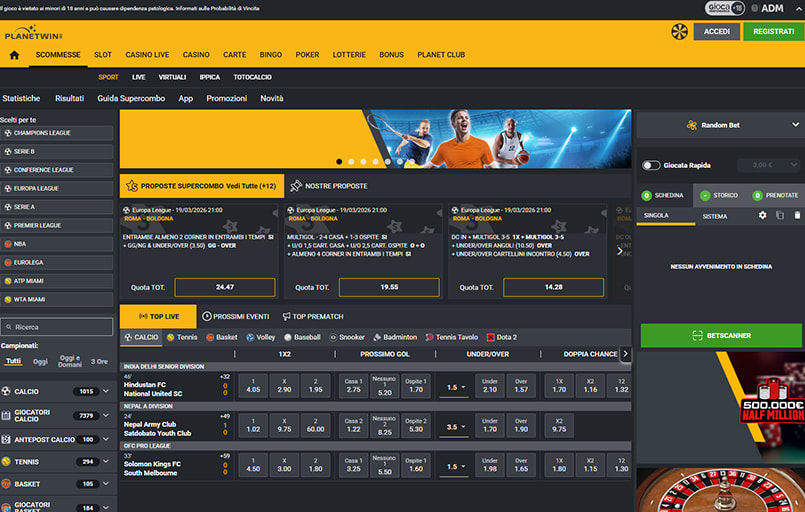Switch to the Prossimi Eventi tab
The width and height of the screenshot is (805, 512).
coord(235,316)
